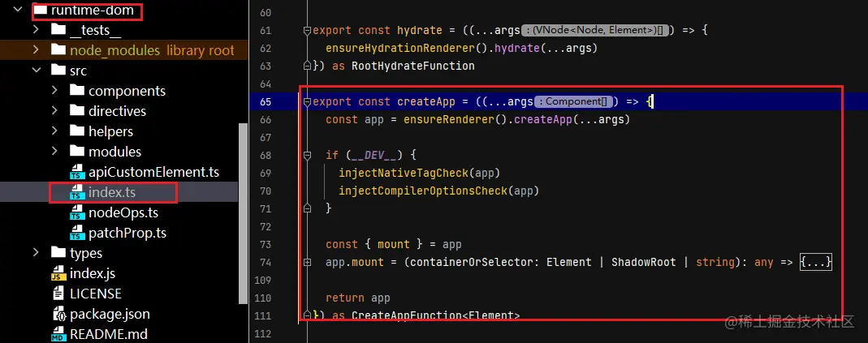Viewport: 868px width, 343px height.
Task: Expand the directives folder chevron
Action: (x=54, y=110)
